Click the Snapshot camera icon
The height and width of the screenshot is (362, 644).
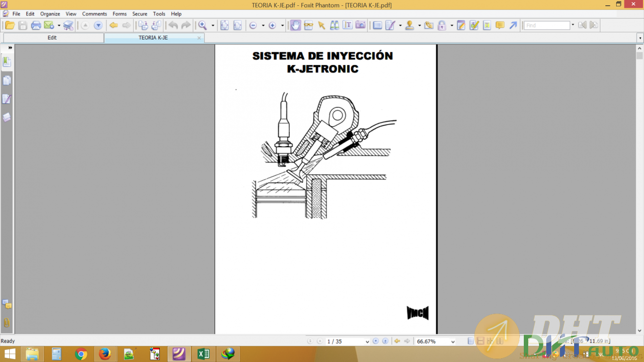[x=361, y=25]
